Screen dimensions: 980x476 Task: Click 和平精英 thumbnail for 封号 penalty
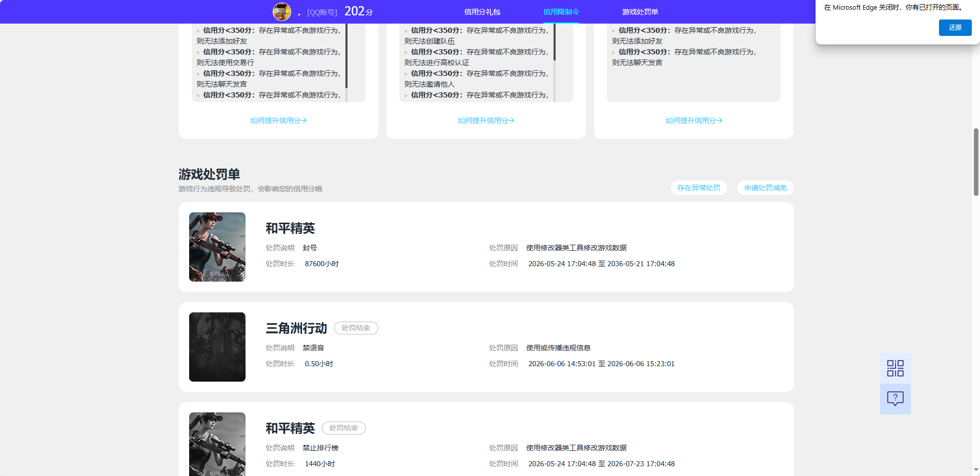[217, 247]
